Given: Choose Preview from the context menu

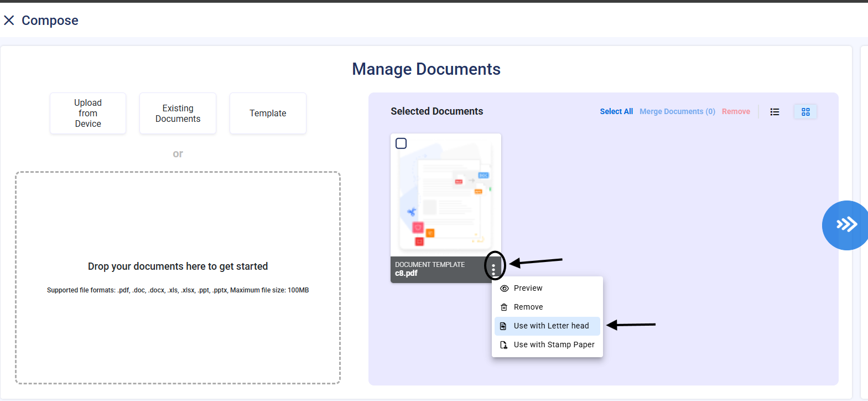Looking at the screenshot, I should 528,289.
